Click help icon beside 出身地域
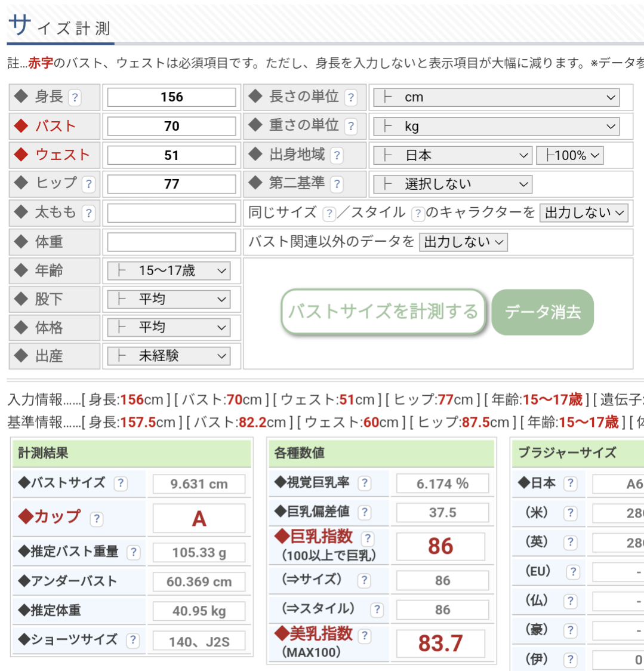644x671 pixels. click(337, 156)
